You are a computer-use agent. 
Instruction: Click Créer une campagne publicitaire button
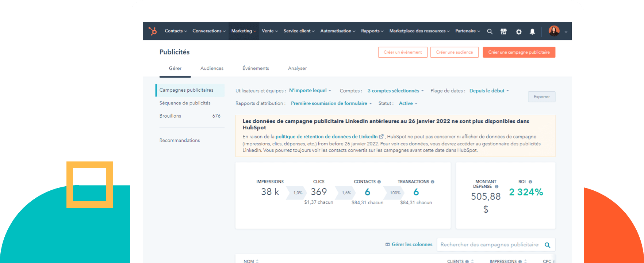click(x=519, y=52)
